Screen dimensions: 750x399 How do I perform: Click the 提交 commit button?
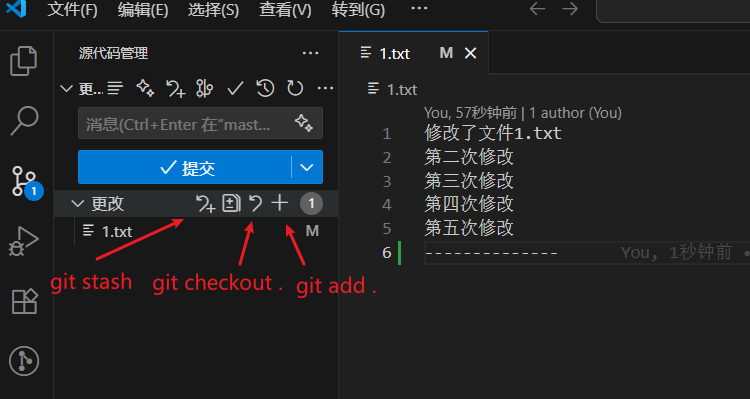185,167
